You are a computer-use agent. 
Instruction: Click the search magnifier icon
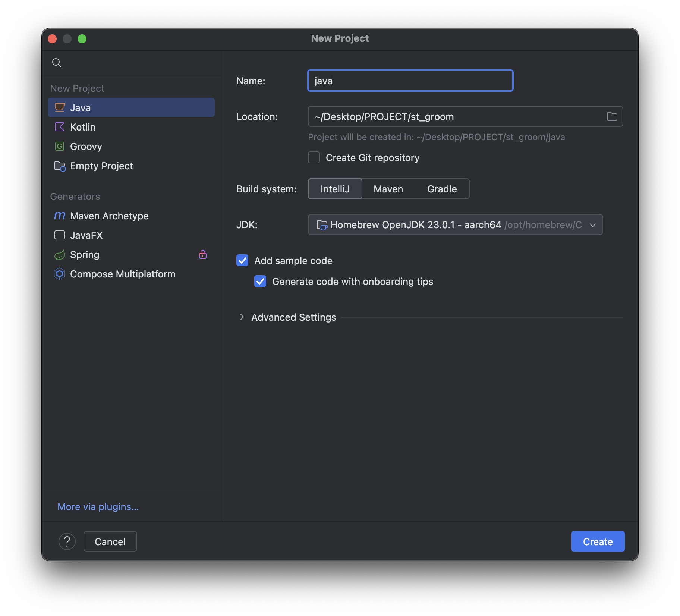pos(57,63)
